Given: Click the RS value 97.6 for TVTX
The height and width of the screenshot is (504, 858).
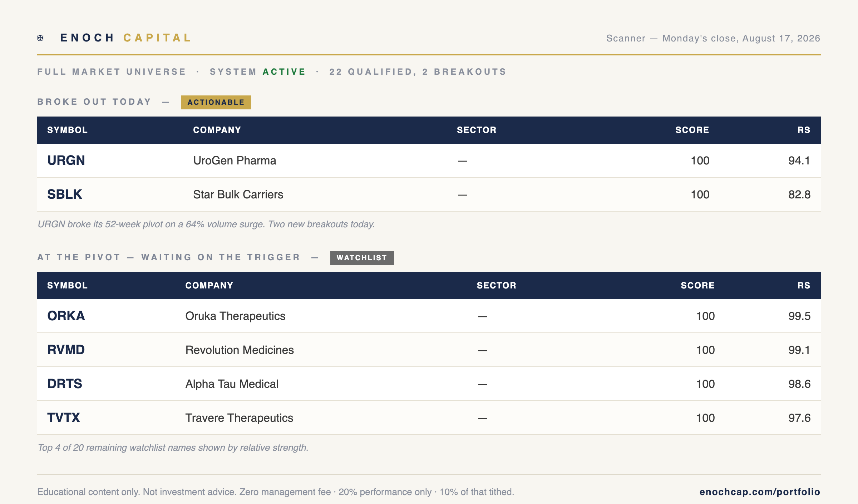Looking at the screenshot, I should 799,418.
